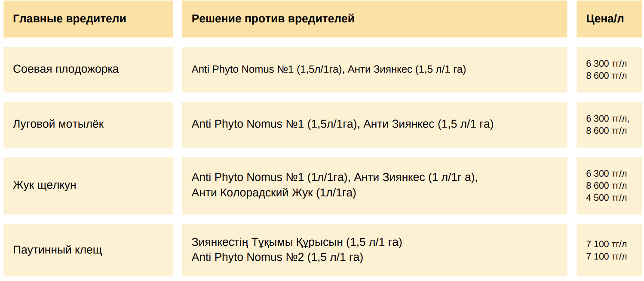The height and width of the screenshot is (281, 644).
Task: Click the solution text for Соевая плодожорка
Action: [x=329, y=69]
